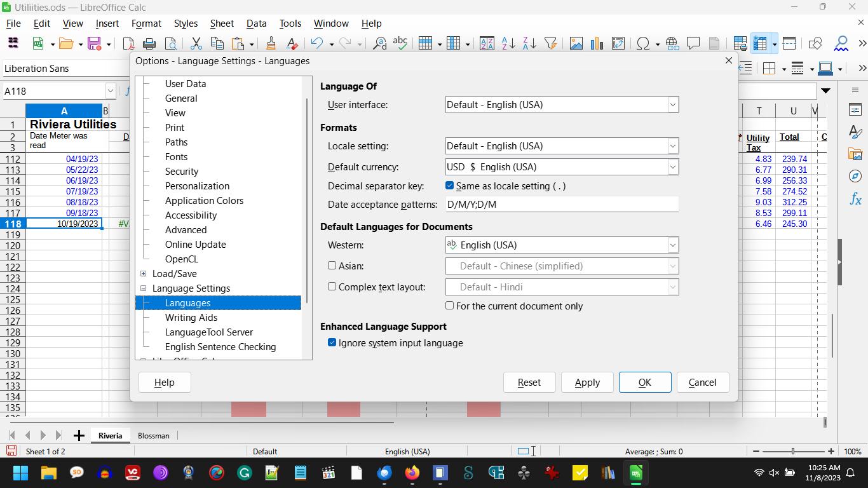This screenshot has width=868, height=488.
Task: Click the zoom slider handle
Action: tap(792, 451)
